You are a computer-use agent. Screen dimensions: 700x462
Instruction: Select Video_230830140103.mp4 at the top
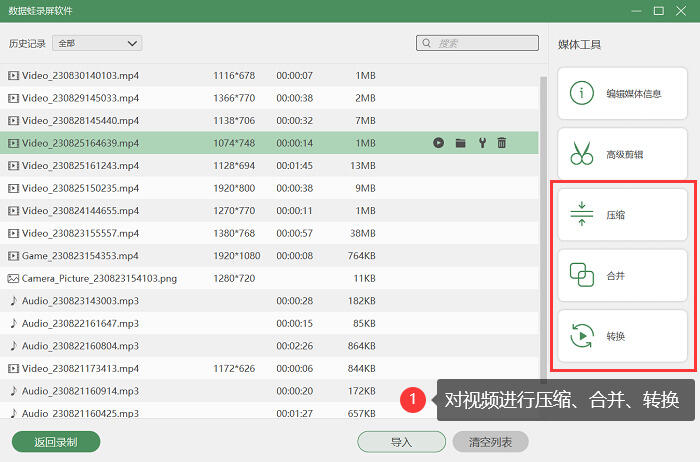269,75
